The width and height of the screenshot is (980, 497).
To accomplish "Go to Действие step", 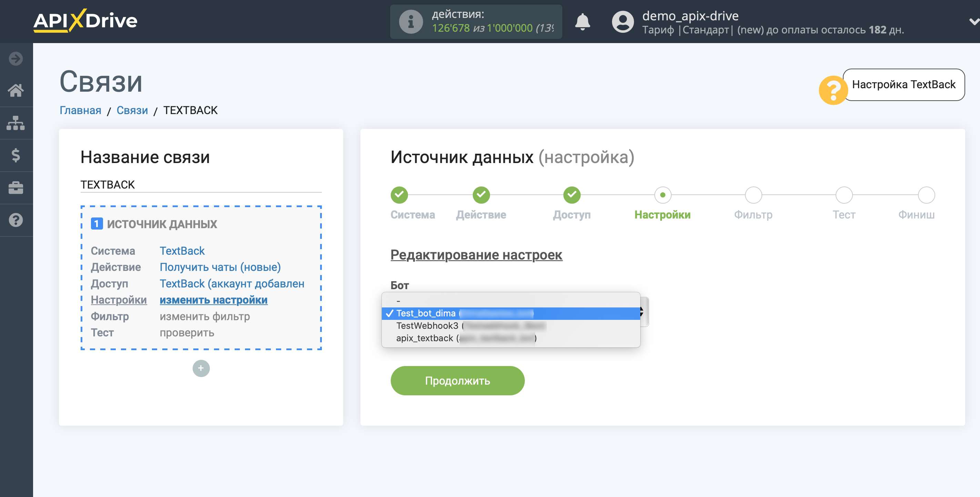I will [x=481, y=195].
